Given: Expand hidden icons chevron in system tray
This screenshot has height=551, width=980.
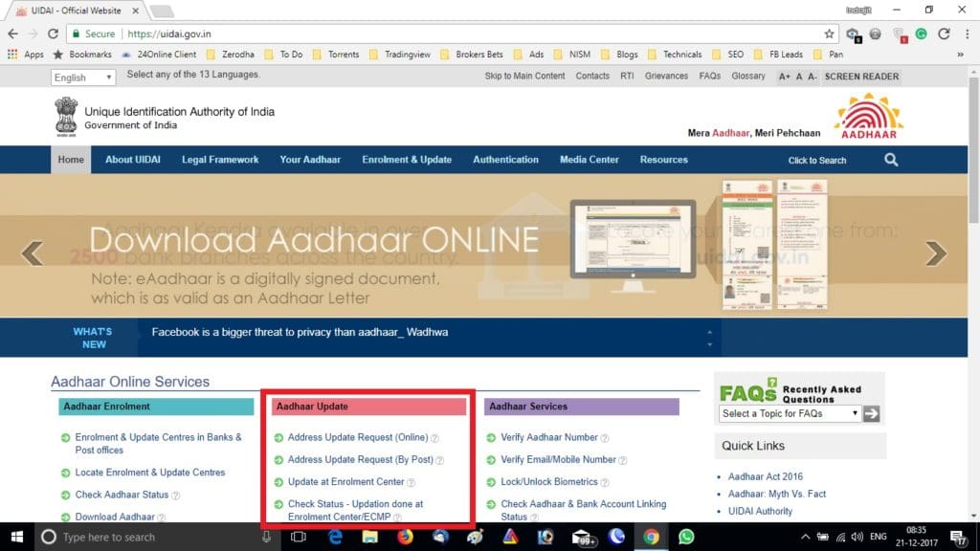Looking at the screenshot, I should tap(805, 537).
